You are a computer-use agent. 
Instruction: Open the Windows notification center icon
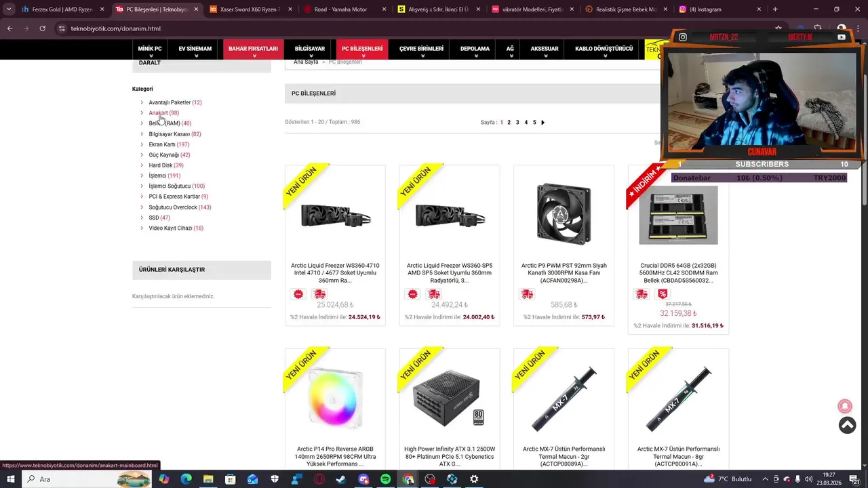[x=855, y=479]
